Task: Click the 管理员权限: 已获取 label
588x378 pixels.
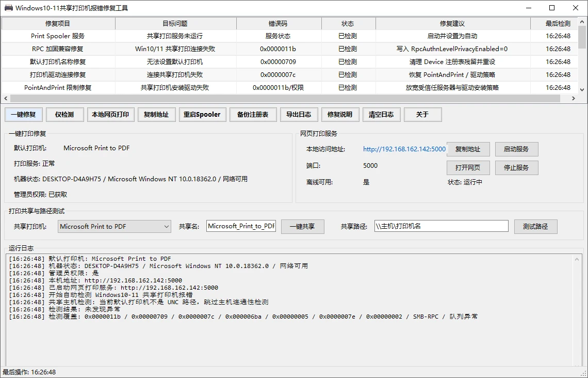Action: coord(41,195)
